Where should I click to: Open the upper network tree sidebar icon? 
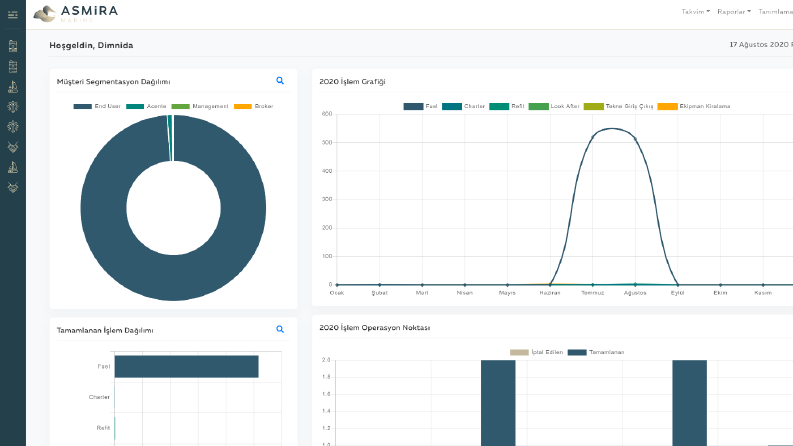point(13,107)
